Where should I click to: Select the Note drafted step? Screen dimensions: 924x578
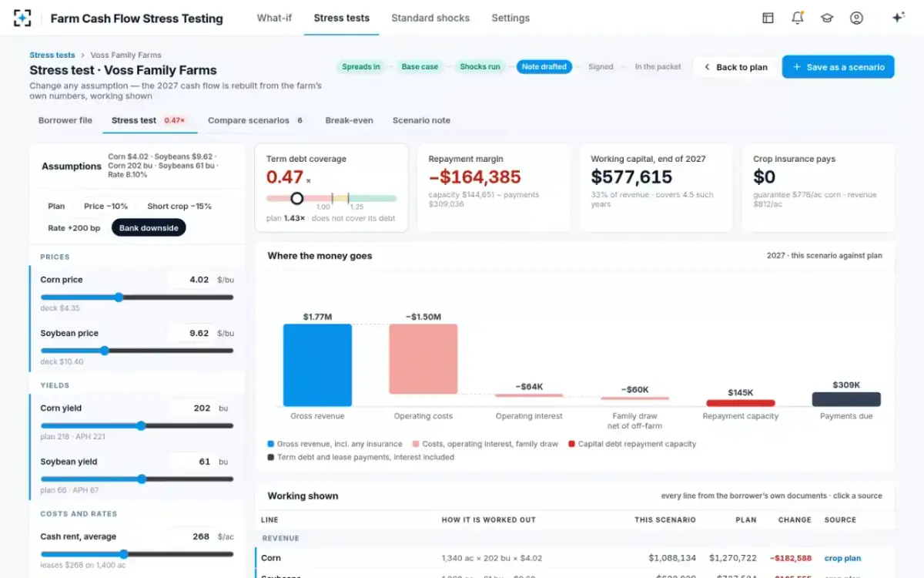[544, 67]
